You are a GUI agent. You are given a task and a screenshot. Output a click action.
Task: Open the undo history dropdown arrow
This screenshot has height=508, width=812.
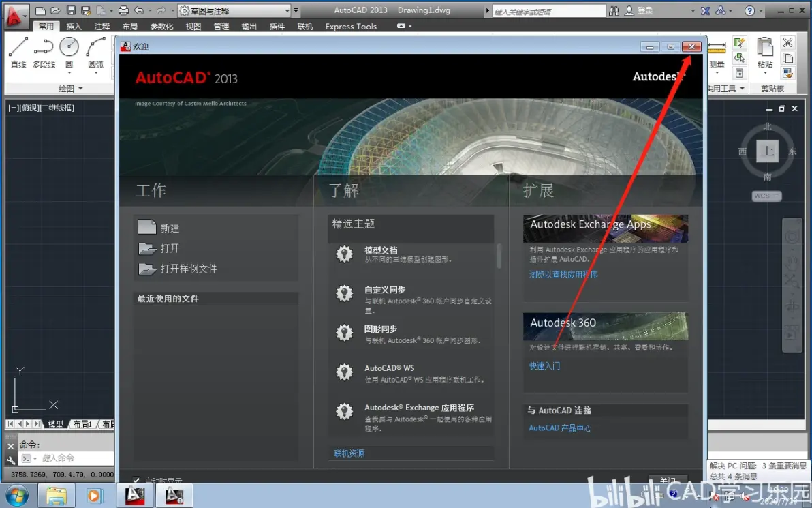click(x=150, y=10)
